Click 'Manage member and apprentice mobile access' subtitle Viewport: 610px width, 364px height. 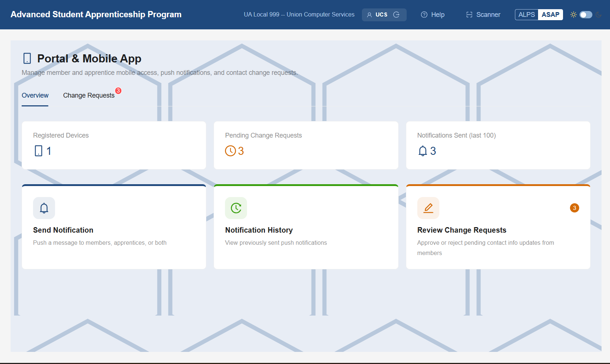coord(160,73)
